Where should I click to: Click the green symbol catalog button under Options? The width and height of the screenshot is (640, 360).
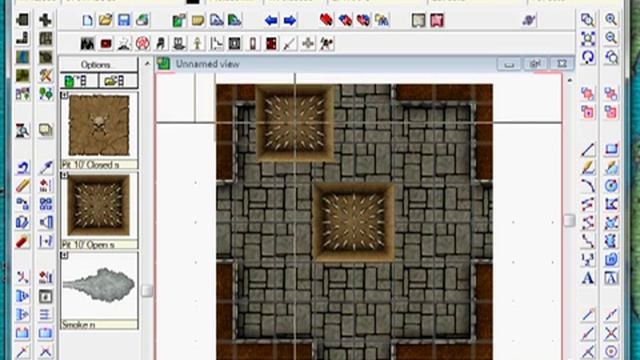(x=79, y=81)
